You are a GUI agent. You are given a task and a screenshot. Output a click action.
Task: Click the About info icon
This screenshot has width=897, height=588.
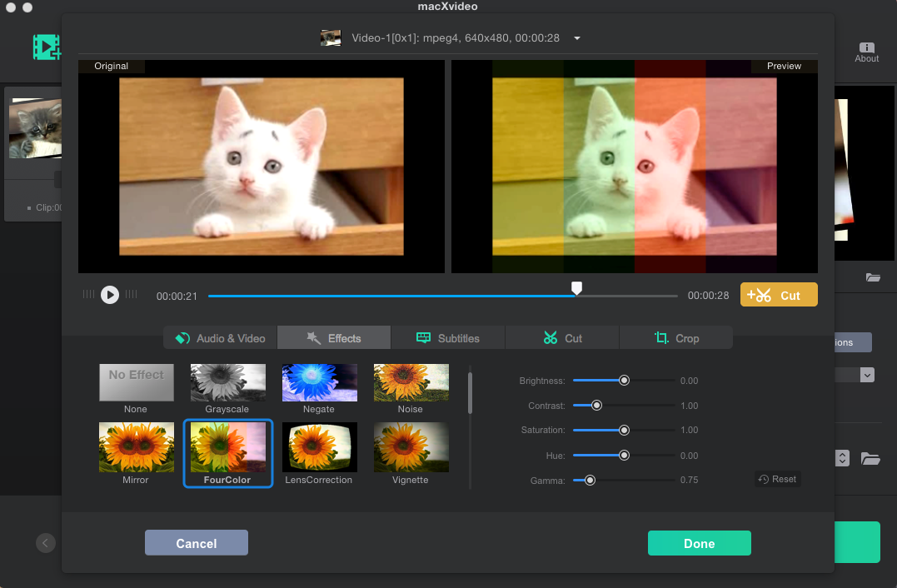coord(866,48)
